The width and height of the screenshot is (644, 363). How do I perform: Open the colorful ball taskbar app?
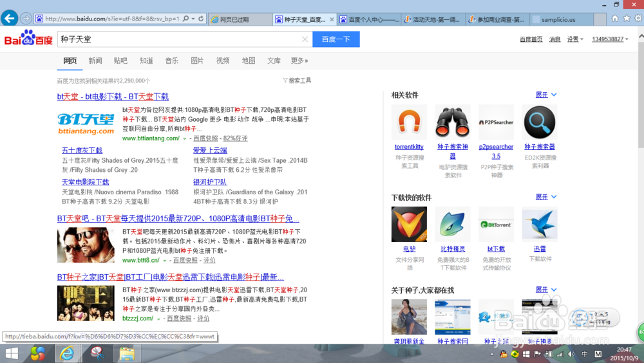pyautogui.click(x=37, y=353)
